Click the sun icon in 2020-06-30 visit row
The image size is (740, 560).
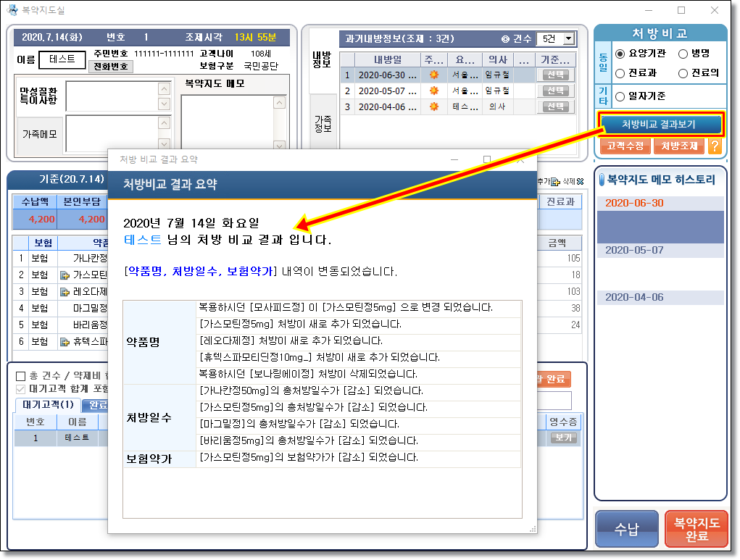click(433, 75)
